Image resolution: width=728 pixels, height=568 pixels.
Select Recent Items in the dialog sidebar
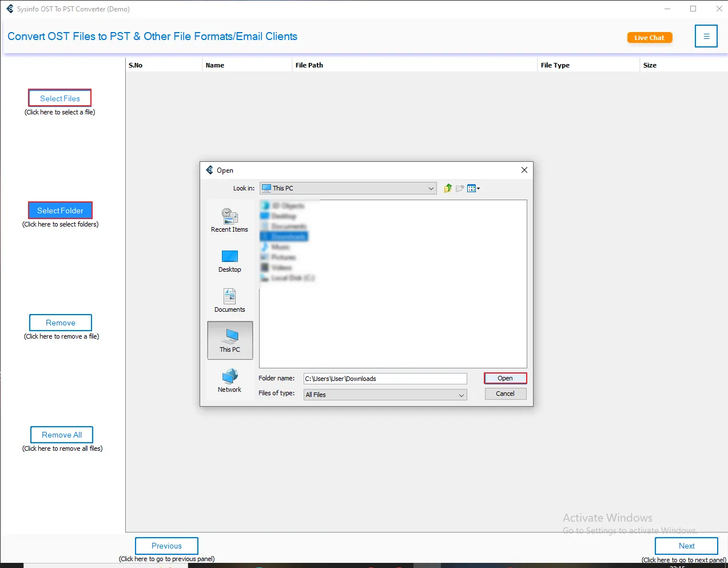click(x=229, y=220)
